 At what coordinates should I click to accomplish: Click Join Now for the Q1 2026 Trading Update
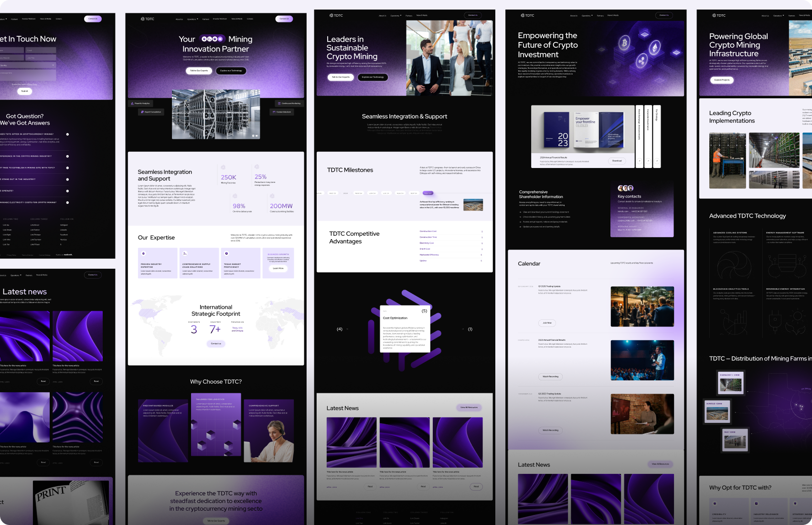point(547,323)
